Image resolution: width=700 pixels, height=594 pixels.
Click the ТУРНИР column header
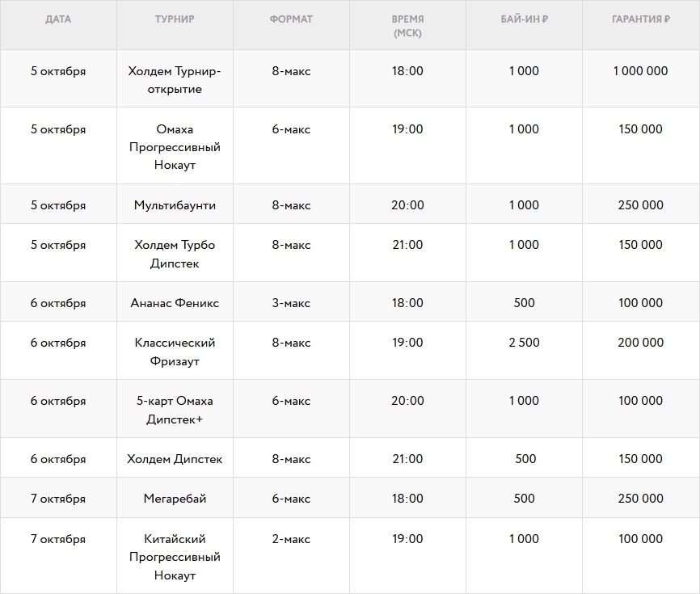[175, 19]
